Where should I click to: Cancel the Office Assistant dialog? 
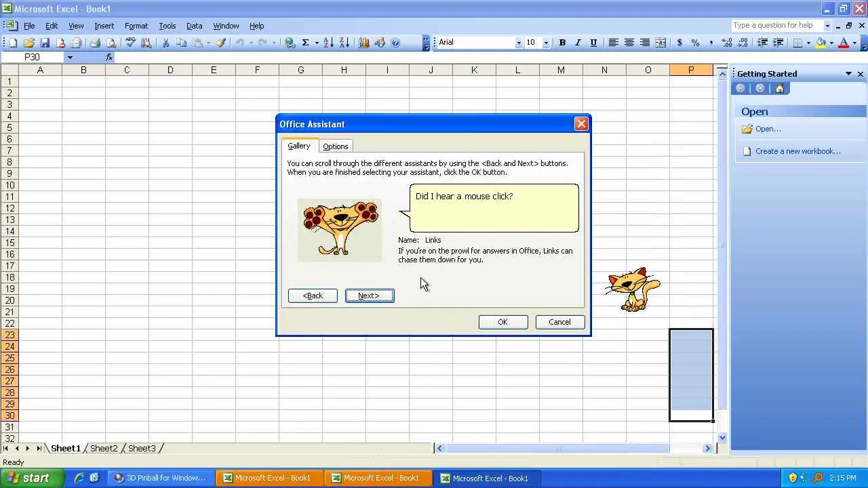[x=559, y=322]
